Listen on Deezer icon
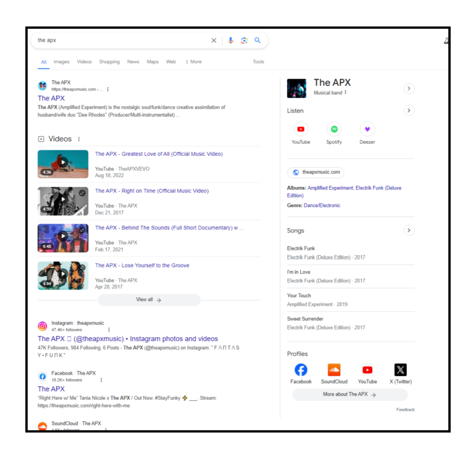This screenshot has height=459, width=476. 367,129
